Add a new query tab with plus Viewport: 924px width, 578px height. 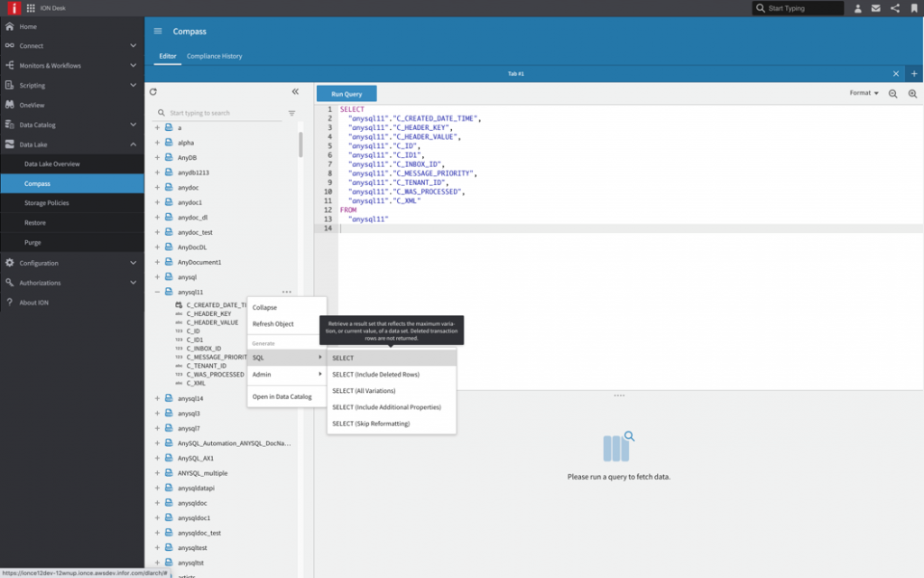pyautogui.click(x=913, y=73)
